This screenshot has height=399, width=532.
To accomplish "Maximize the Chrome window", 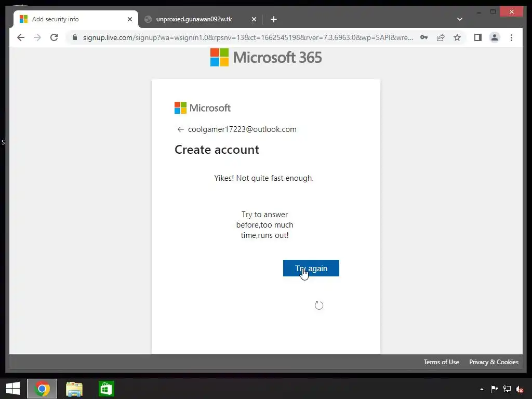I will click(493, 12).
